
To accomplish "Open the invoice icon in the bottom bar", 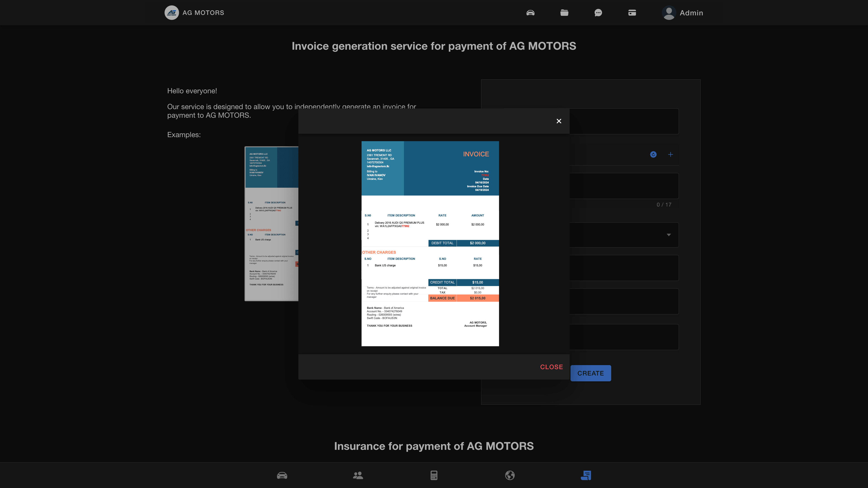I will (586, 475).
